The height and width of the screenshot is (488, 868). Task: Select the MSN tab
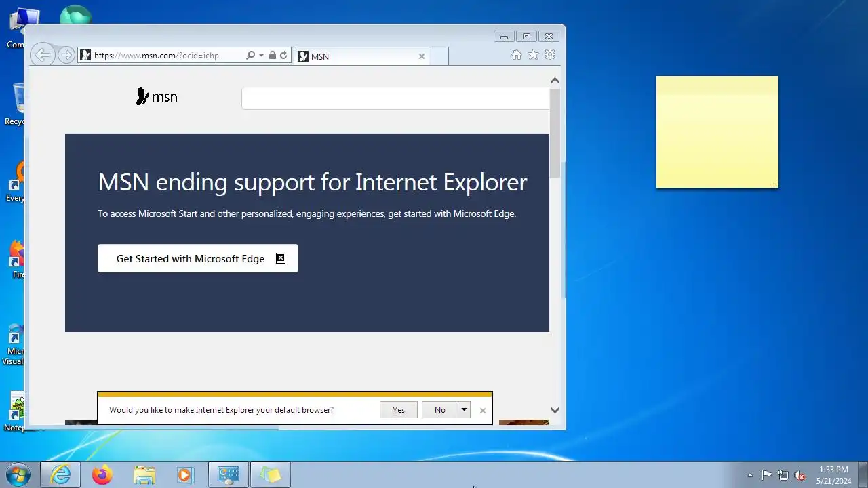pyautogui.click(x=362, y=56)
